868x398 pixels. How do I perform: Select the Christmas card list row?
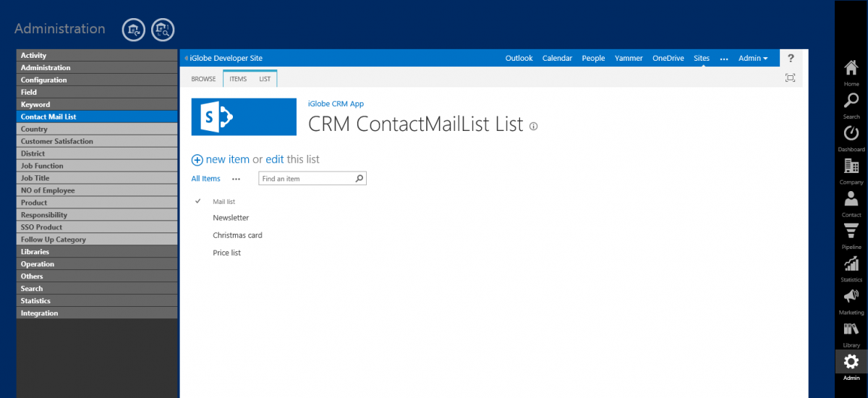coord(237,235)
